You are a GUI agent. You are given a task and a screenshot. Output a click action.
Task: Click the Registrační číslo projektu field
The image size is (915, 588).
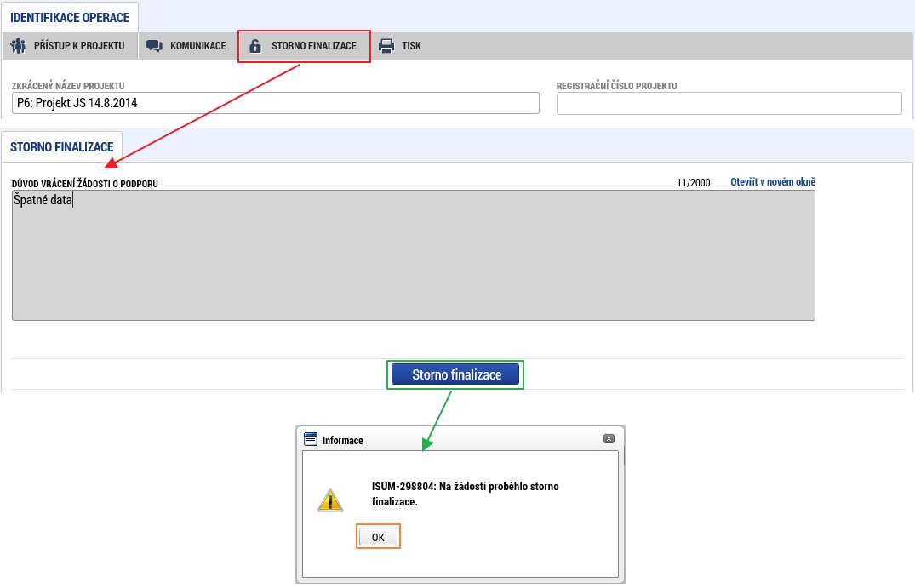729,103
